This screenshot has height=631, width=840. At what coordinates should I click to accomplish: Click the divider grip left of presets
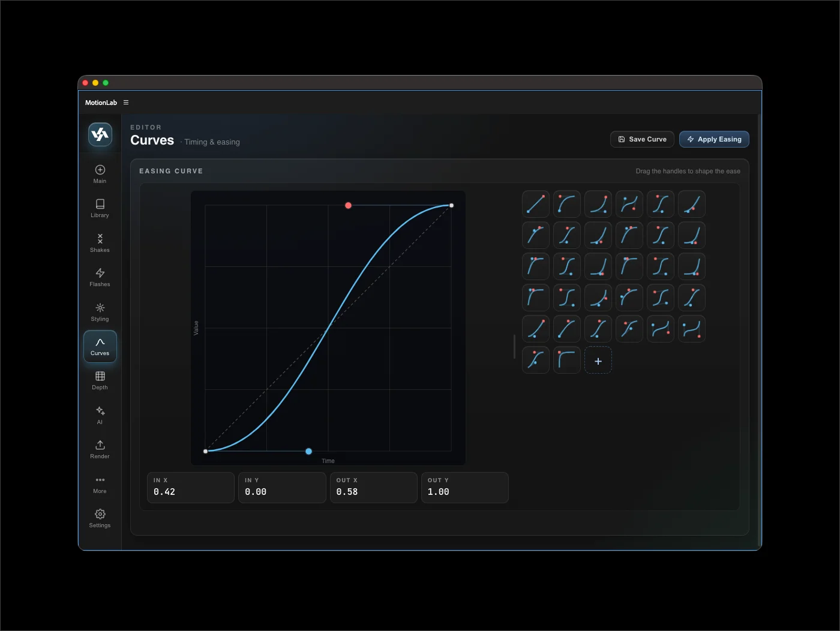tap(514, 347)
